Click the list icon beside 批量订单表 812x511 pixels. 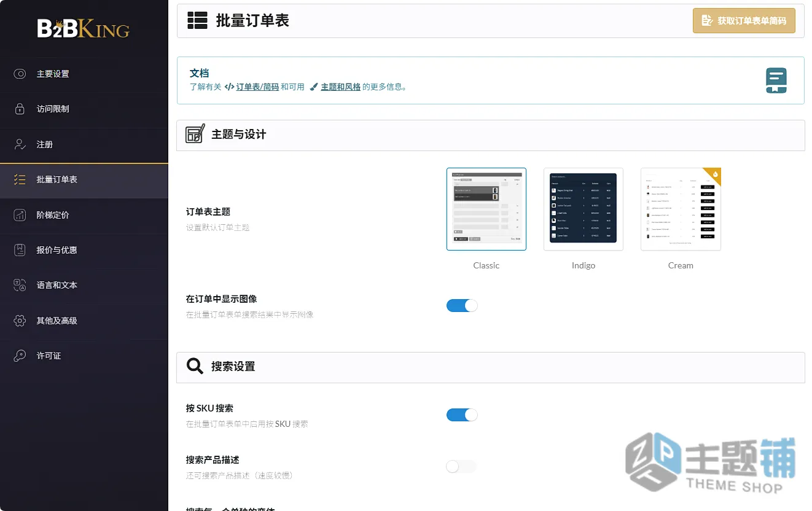pyautogui.click(x=20, y=179)
